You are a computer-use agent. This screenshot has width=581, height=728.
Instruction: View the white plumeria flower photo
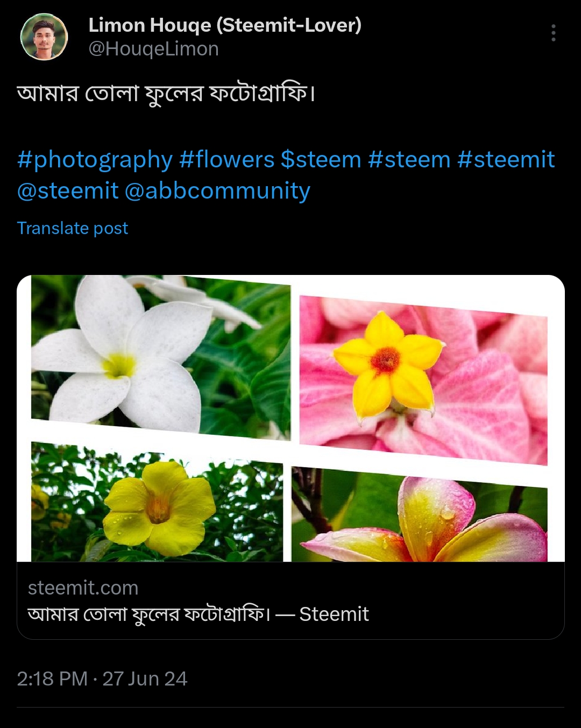coord(161,356)
